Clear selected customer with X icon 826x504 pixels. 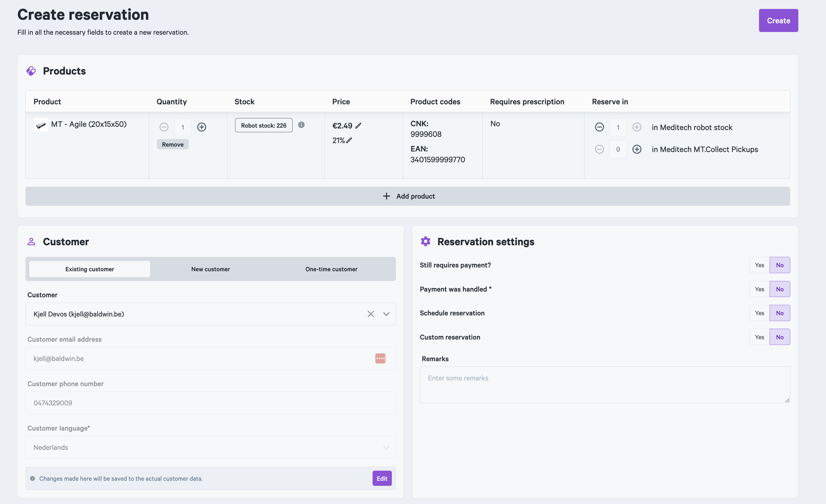click(x=371, y=314)
